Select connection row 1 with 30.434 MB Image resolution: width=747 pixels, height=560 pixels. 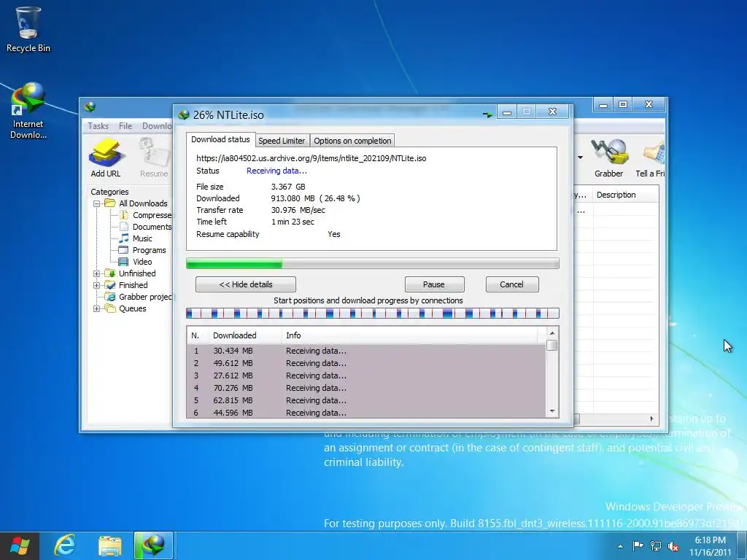[366, 351]
